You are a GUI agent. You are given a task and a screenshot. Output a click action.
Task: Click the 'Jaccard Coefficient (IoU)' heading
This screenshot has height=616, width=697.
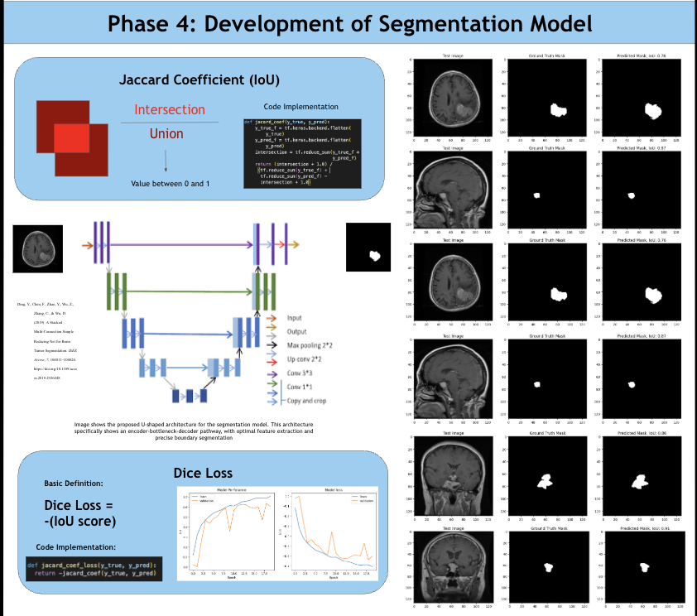point(199,80)
